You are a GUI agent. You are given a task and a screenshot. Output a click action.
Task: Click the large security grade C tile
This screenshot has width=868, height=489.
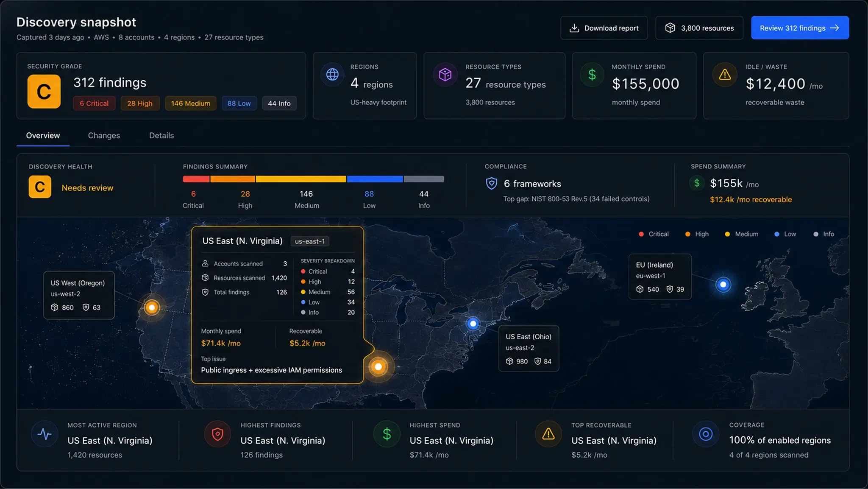(44, 92)
